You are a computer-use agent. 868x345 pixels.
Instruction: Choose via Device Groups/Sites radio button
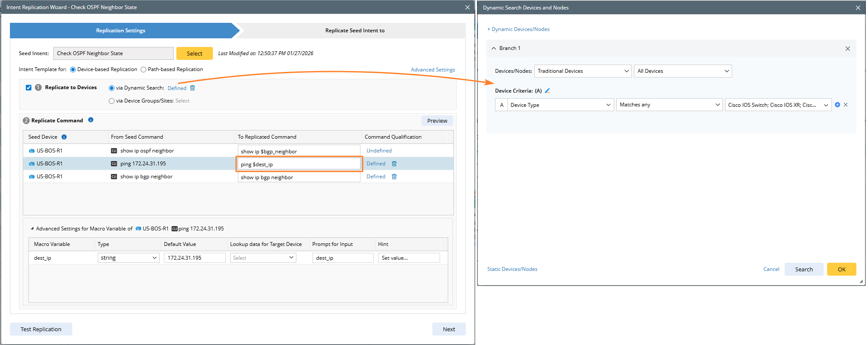pyautogui.click(x=112, y=101)
